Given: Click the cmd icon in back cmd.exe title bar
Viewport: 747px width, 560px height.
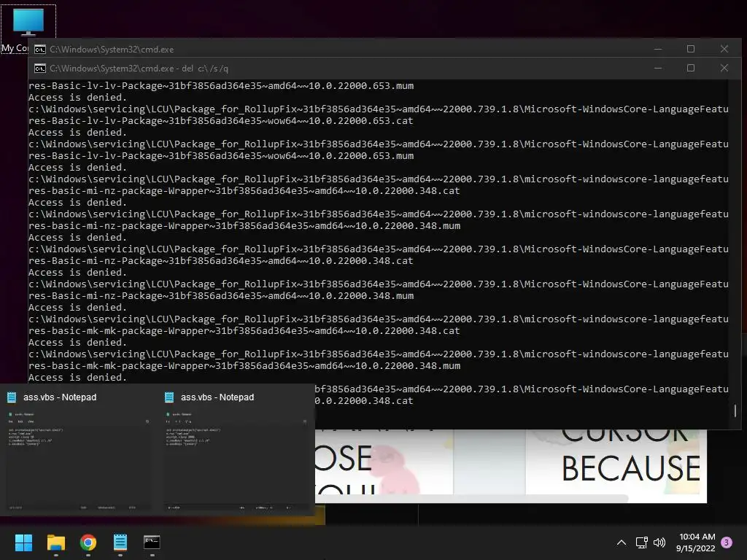Looking at the screenshot, I should click(40, 49).
